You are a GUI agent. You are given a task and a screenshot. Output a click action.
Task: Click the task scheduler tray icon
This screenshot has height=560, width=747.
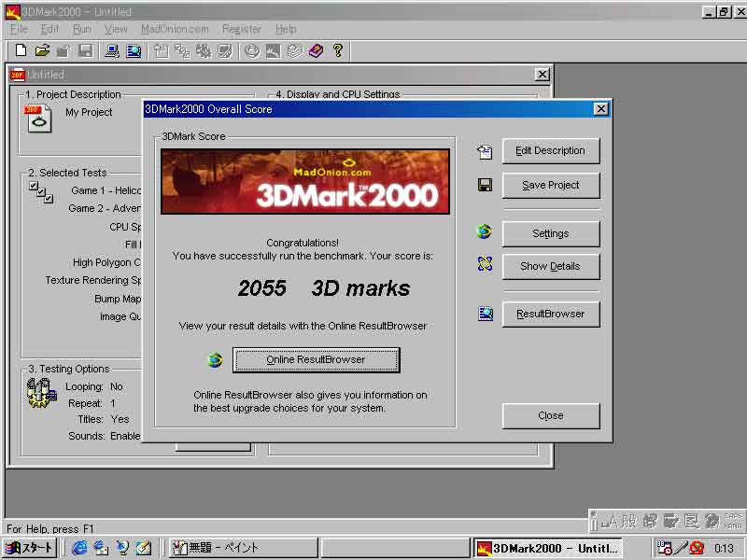[665, 548]
